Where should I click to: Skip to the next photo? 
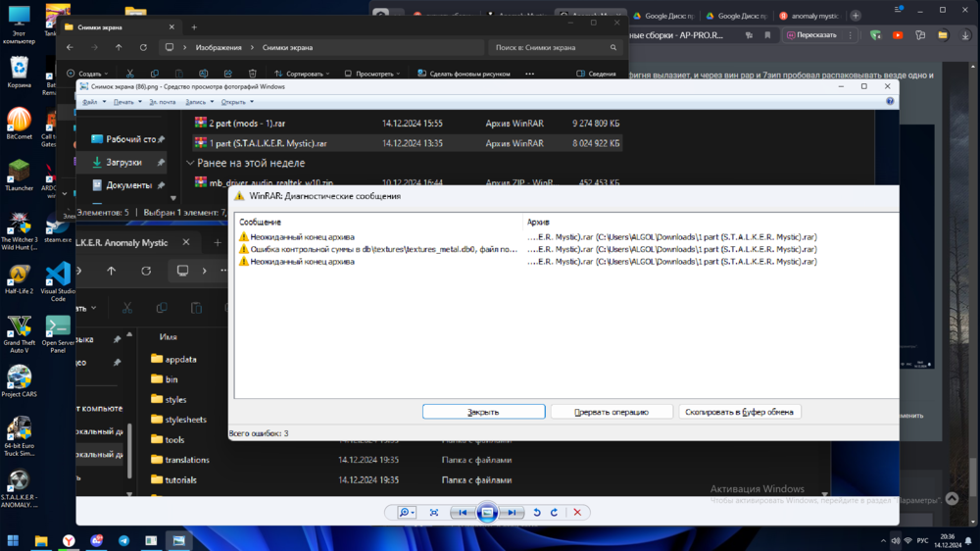512,513
